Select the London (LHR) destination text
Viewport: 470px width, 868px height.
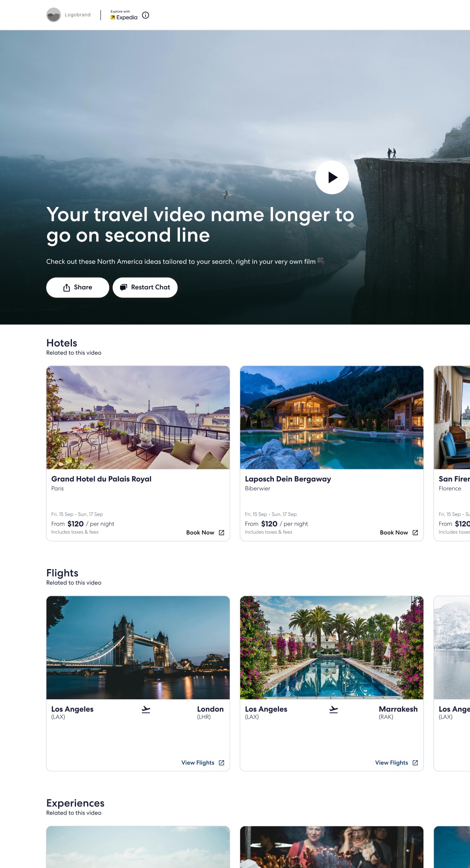(x=210, y=712)
